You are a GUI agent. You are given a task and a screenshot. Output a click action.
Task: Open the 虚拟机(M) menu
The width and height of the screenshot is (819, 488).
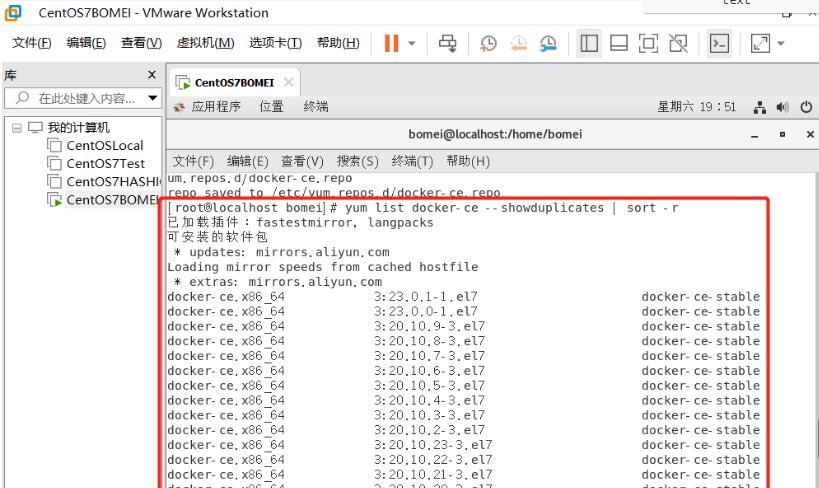pos(205,43)
